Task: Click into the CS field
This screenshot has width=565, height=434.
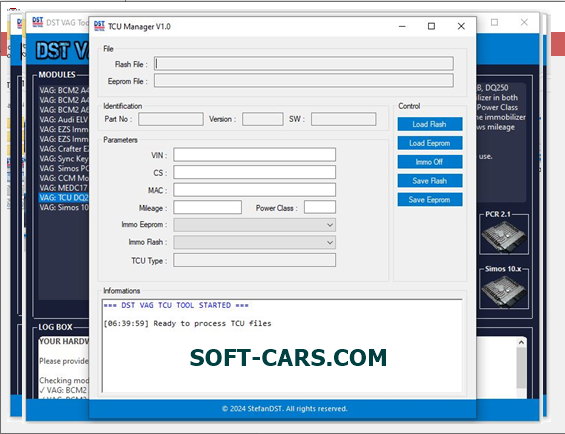Action: [254, 172]
